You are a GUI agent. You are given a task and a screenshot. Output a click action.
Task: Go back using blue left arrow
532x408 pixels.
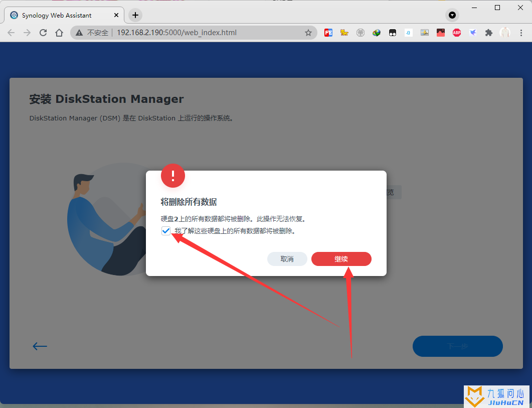pyautogui.click(x=40, y=346)
